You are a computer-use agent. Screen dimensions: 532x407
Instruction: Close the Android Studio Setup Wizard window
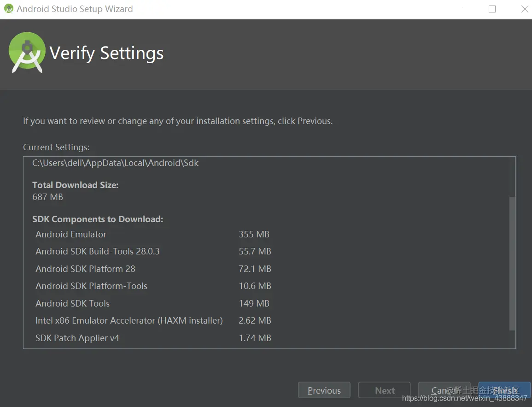tap(524, 9)
